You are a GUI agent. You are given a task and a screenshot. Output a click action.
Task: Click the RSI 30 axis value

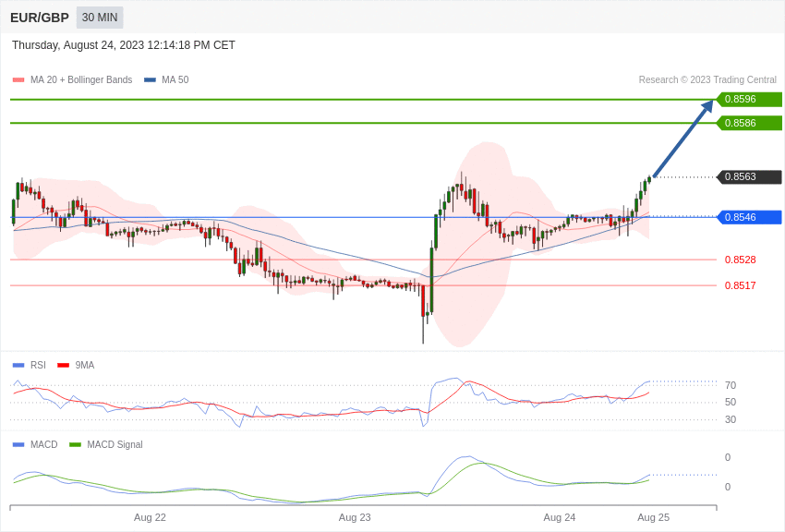(x=731, y=420)
